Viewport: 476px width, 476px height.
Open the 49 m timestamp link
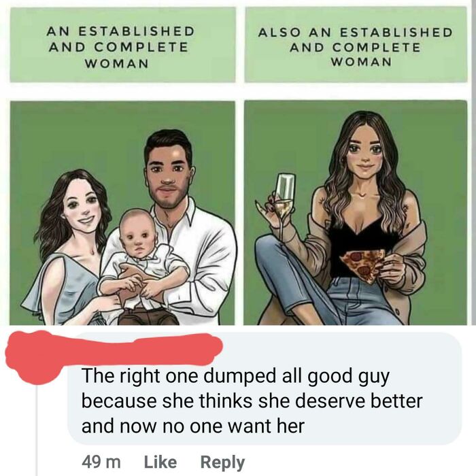(101, 462)
